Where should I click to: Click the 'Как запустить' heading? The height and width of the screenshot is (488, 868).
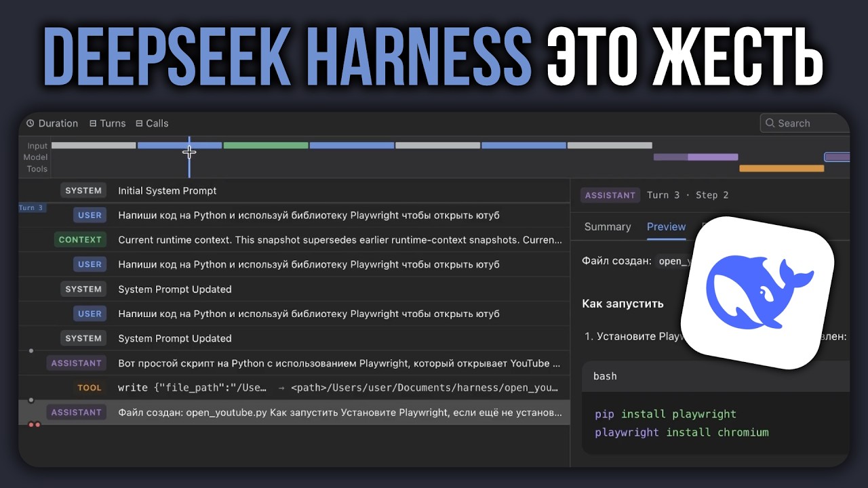[x=623, y=304]
